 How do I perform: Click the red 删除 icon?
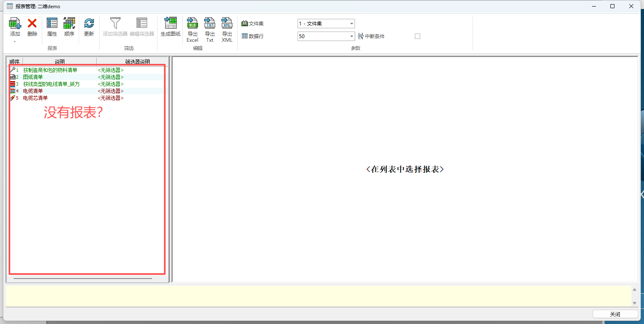pyautogui.click(x=32, y=23)
